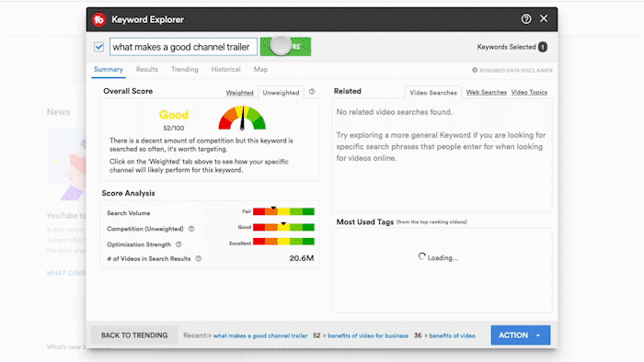The width and height of the screenshot is (644, 362).
Task: Click the green Explore button
Action: tap(286, 46)
